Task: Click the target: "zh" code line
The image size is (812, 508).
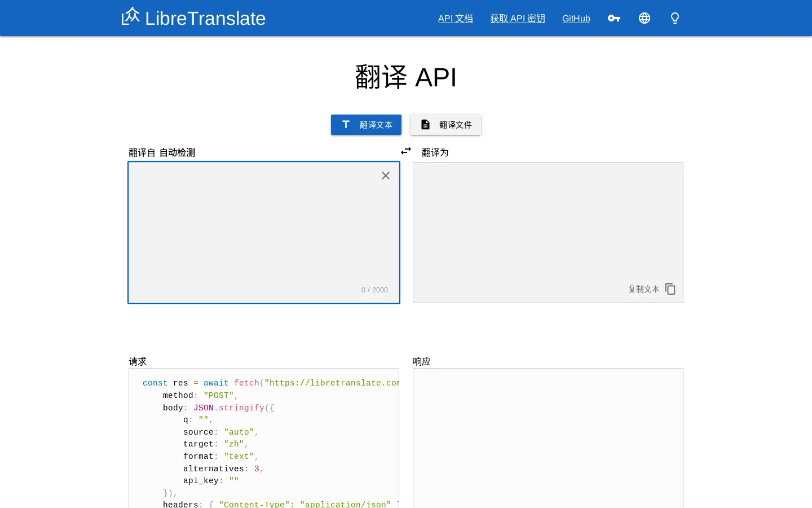Action: 216,444
